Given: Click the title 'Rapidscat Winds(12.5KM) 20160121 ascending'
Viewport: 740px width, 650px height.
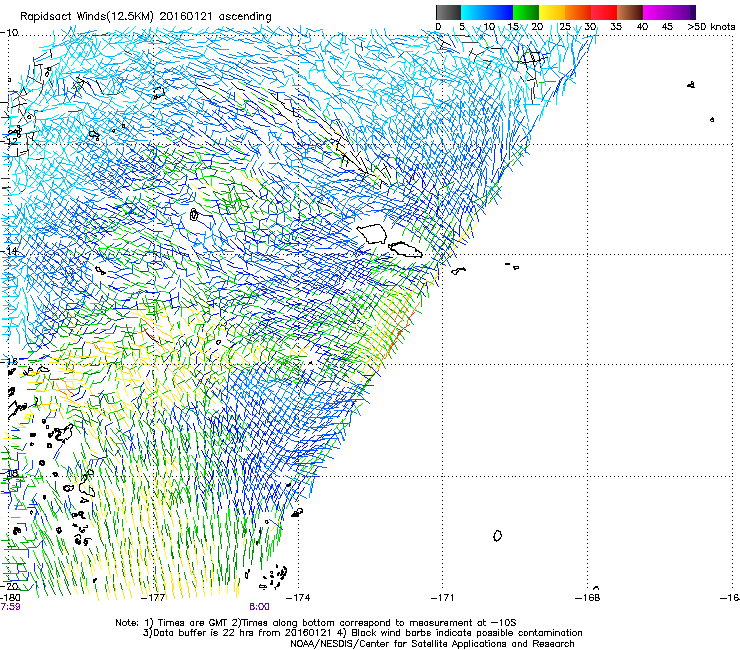Looking at the screenshot, I should (x=146, y=17).
